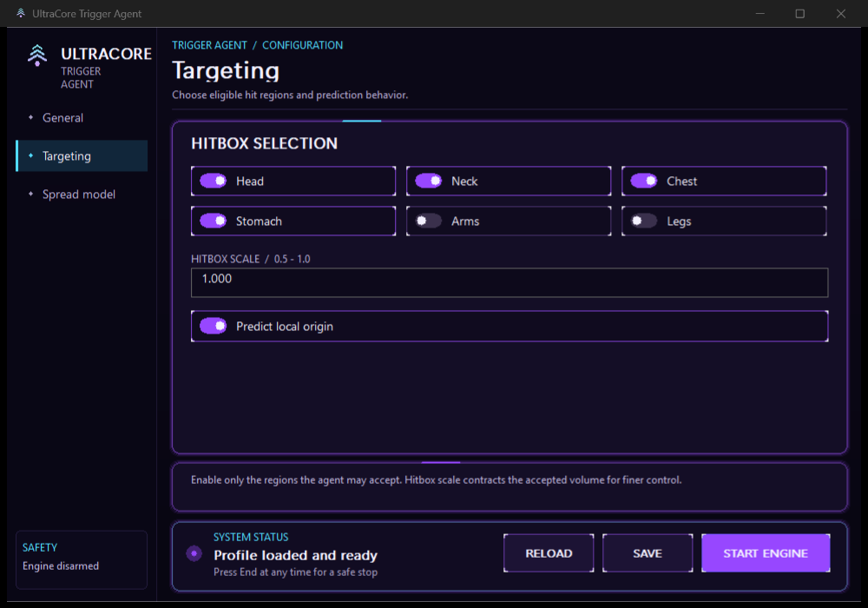Toggle the Head hitbox switch
Screen dimensions: 868x608
[x=214, y=181]
